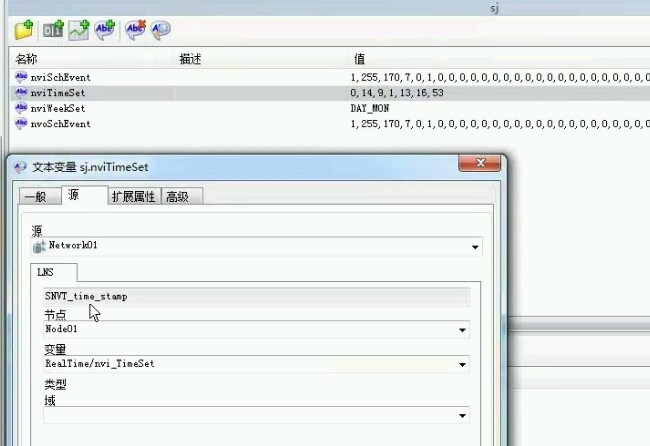Select the nviWeekSet variable row
The height and width of the screenshot is (446, 650).
tap(329, 108)
